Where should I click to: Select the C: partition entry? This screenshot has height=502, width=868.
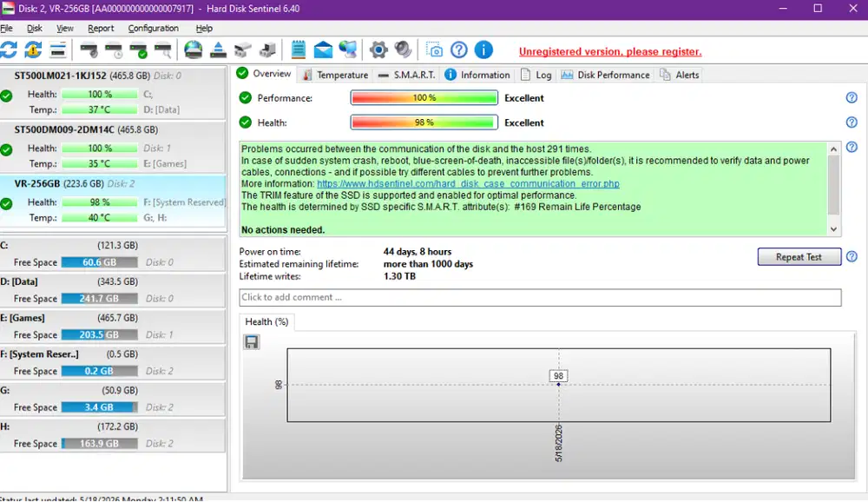click(112, 254)
